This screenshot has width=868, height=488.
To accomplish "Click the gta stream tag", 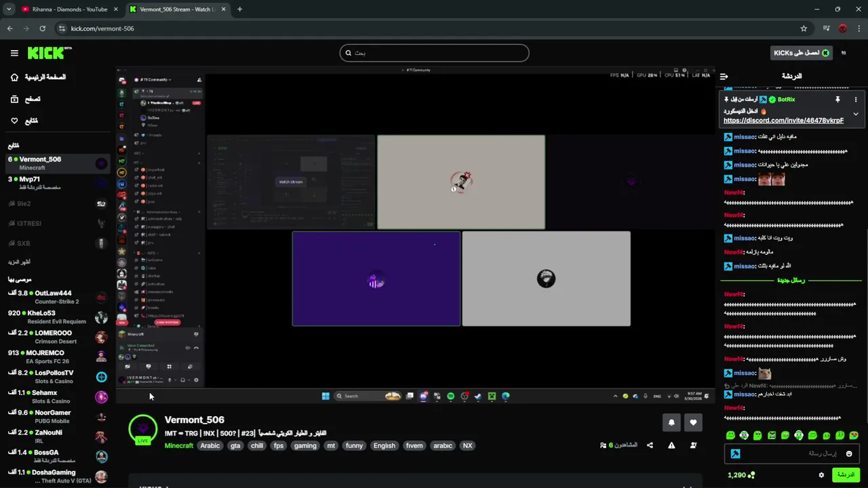I will pos(235,445).
